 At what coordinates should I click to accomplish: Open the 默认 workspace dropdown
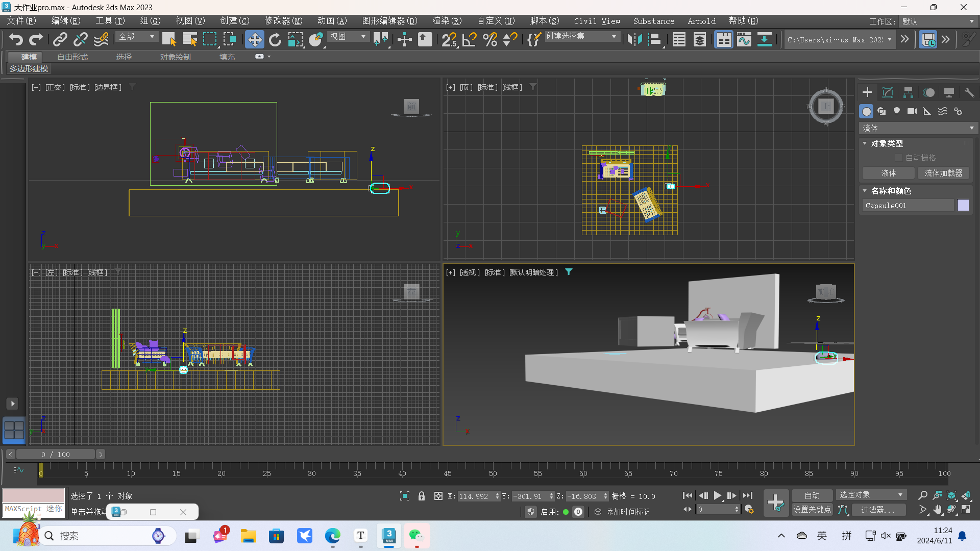(938, 21)
